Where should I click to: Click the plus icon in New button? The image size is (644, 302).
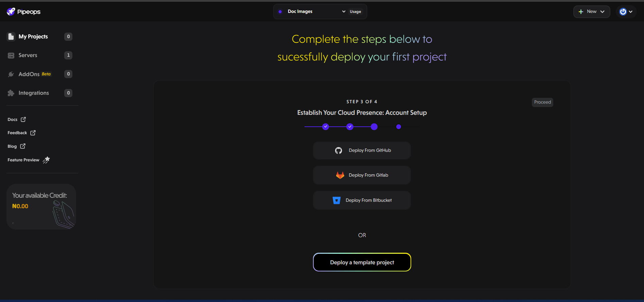(x=581, y=12)
